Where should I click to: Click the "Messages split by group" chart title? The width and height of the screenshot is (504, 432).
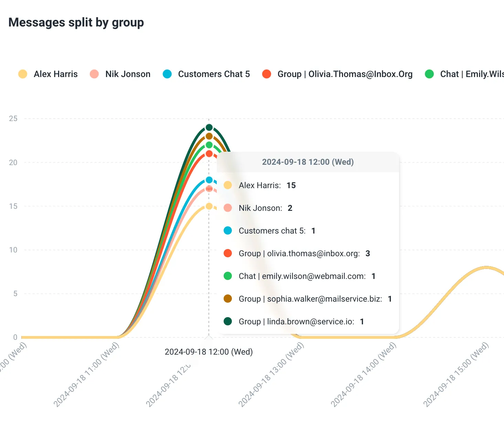[76, 22]
